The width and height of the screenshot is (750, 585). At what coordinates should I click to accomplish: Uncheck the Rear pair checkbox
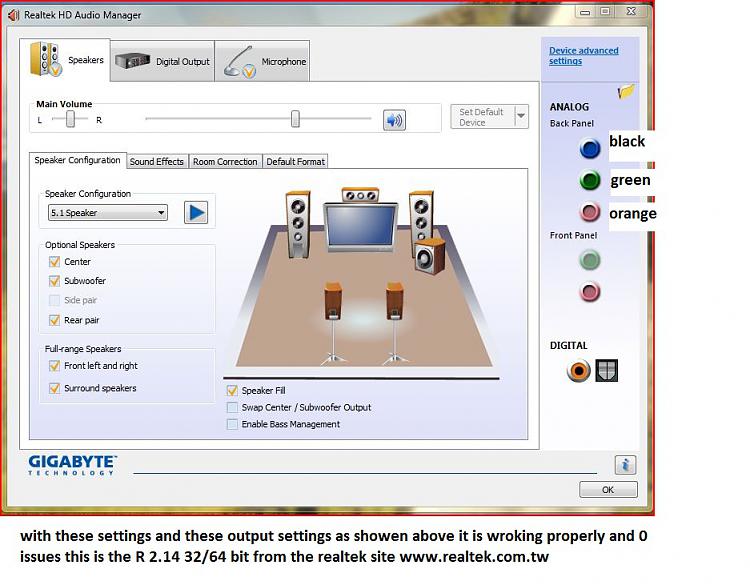55,320
